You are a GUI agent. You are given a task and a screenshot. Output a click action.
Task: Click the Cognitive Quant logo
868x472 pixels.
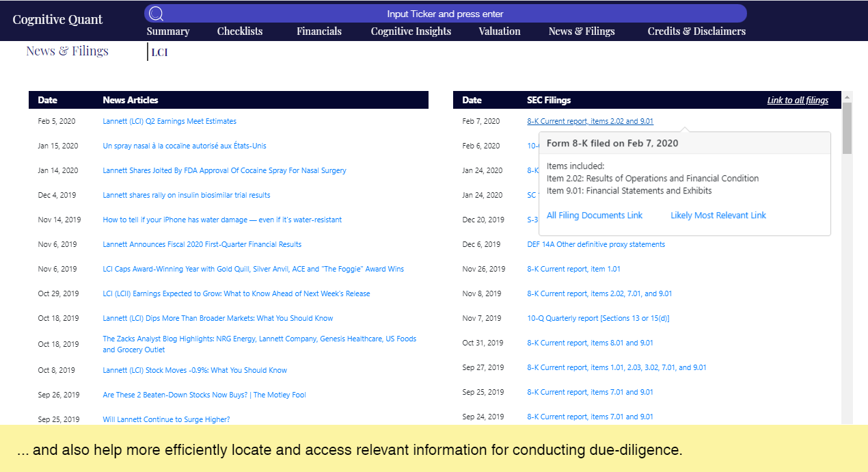coord(57,19)
